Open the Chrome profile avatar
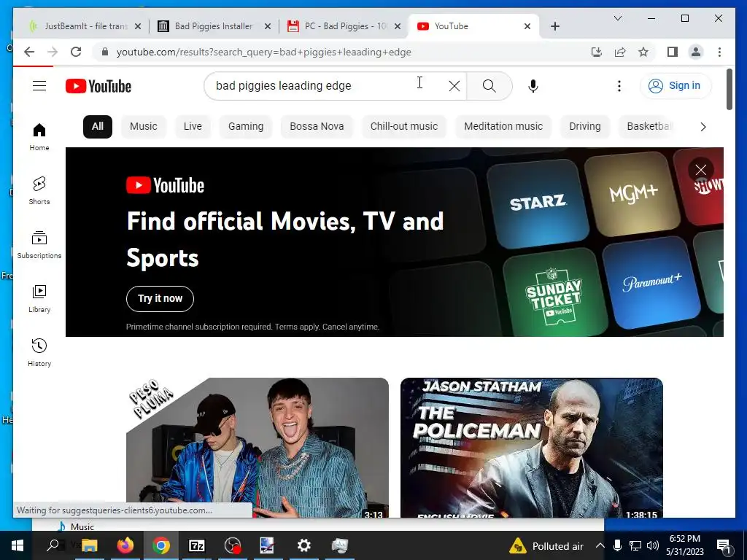The height and width of the screenshot is (560, 747). (695, 52)
